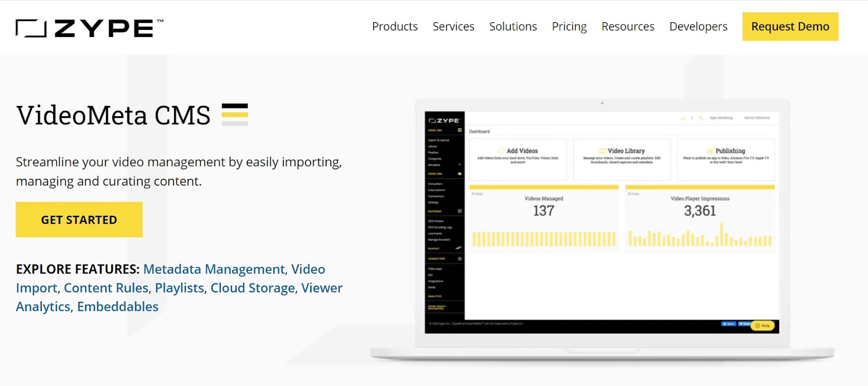Click the Playout section icon in preview sidebar
Viewport: 868px width, 386px height.
(458, 248)
